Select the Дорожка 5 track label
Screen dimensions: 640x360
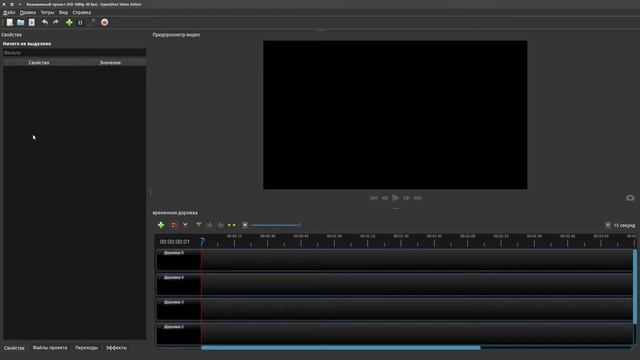tap(173, 253)
